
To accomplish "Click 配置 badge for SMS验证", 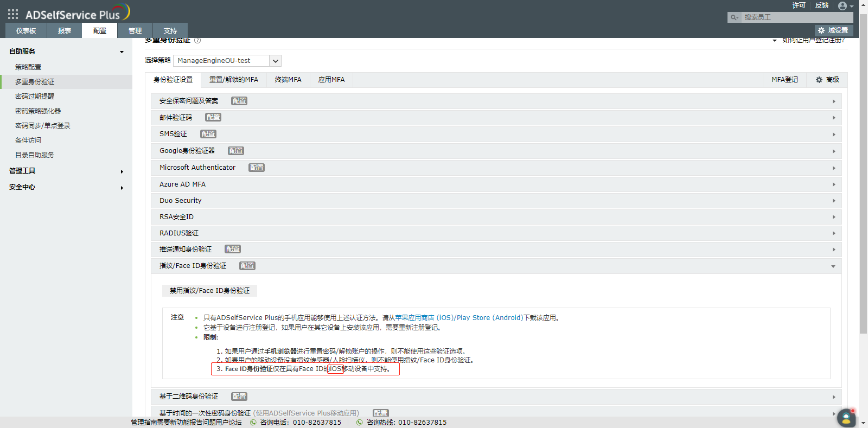I will pos(208,134).
